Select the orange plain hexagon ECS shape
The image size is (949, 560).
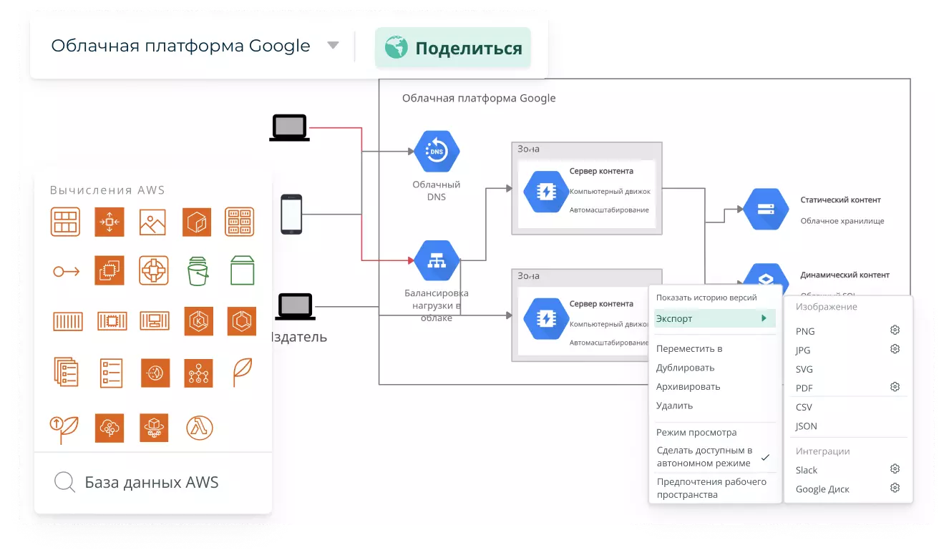pyautogui.click(x=242, y=321)
